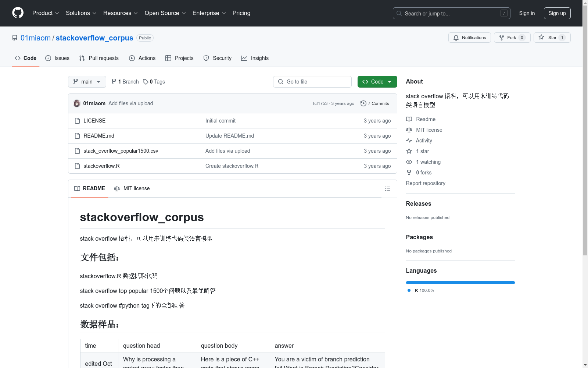Image resolution: width=588 pixels, height=368 pixels.
Task: Click the history icon next to 7 Commits
Action: [363, 103]
